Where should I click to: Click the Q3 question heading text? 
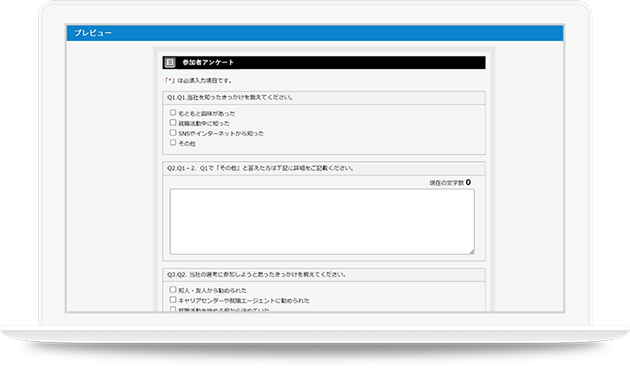tap(257, 275)
